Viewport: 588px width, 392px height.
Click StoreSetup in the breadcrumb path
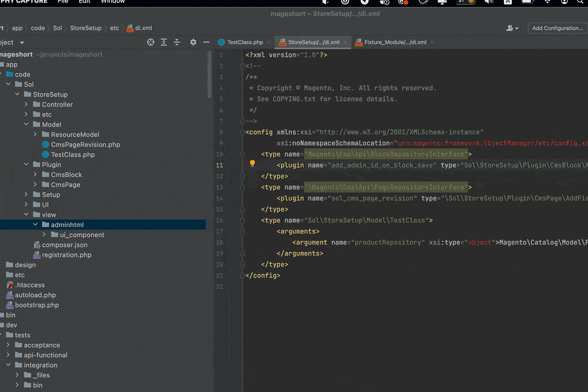click(x=86, y=29)
